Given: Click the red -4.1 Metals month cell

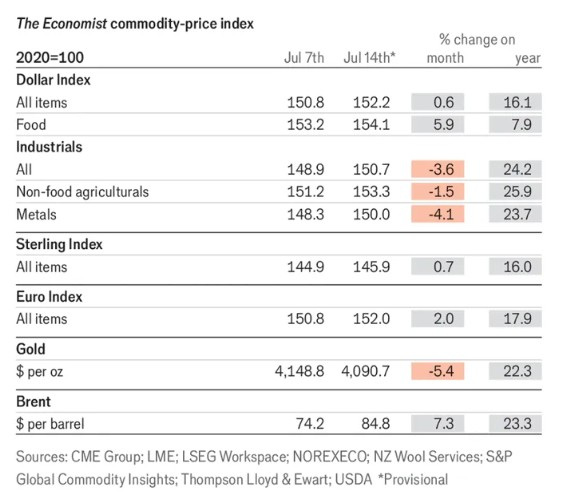Looking at the screenshot, I should click(438, 214).
